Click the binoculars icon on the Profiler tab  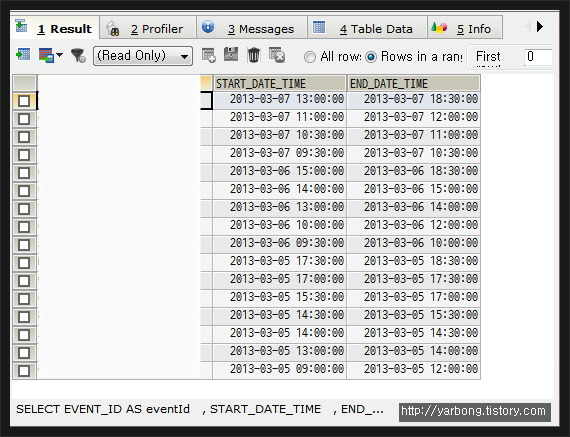(x=113, y=29)
